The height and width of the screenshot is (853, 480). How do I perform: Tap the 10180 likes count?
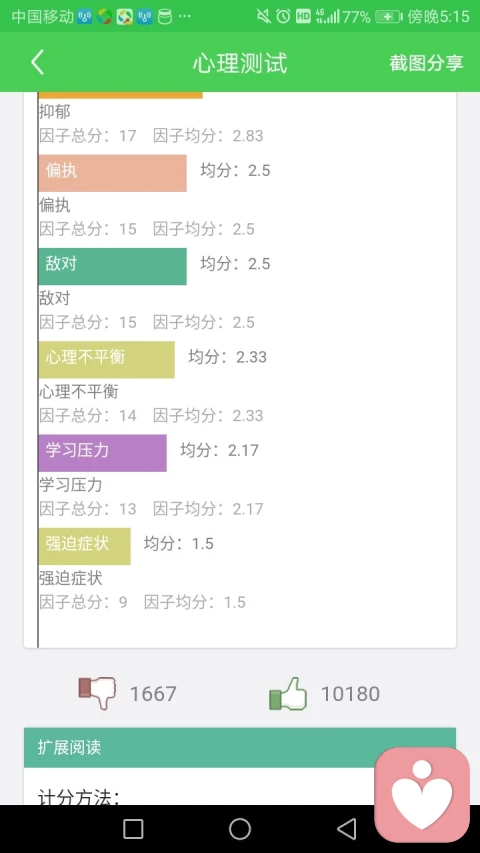(x=350, y=694)
